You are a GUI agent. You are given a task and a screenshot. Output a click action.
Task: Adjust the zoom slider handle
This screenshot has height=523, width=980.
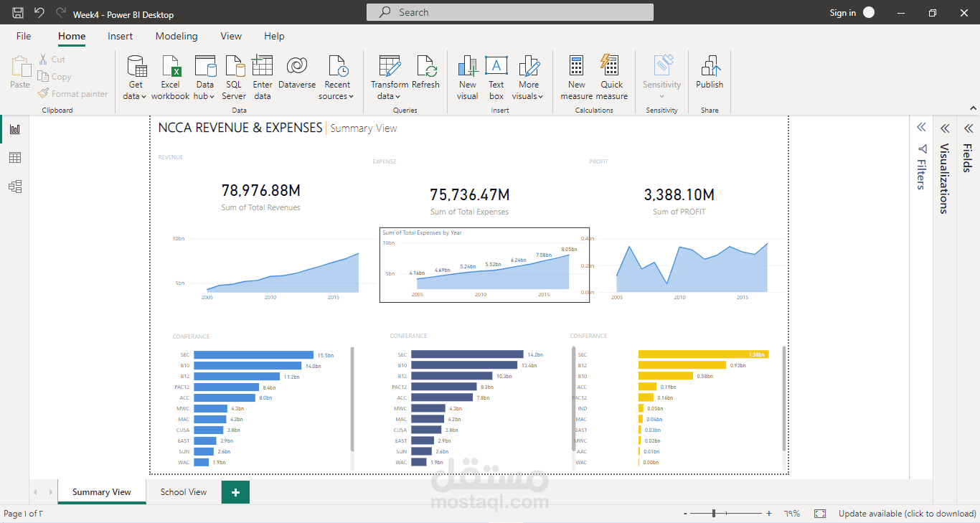713,514
